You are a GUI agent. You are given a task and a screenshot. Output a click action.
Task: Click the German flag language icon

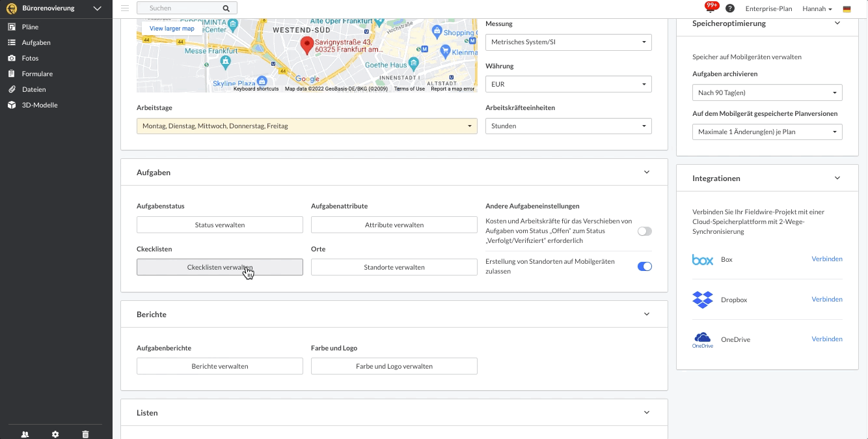847,9
